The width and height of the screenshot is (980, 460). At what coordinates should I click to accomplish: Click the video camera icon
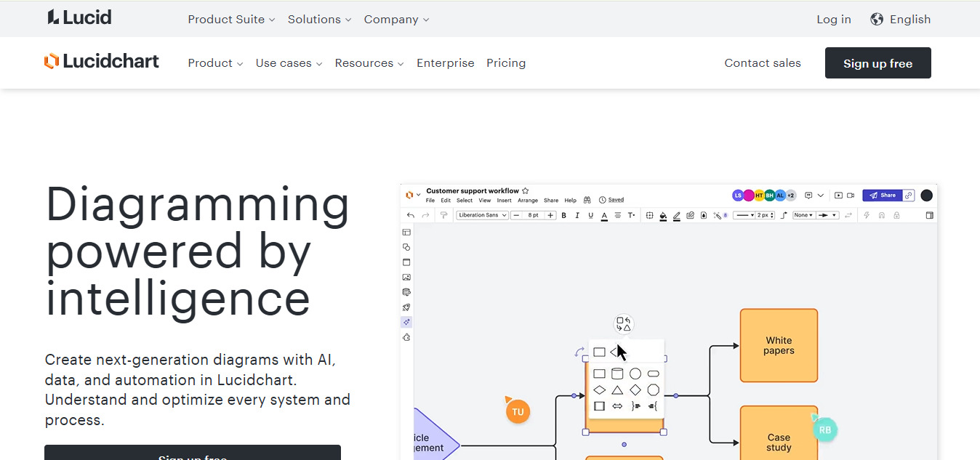[851, 195]
